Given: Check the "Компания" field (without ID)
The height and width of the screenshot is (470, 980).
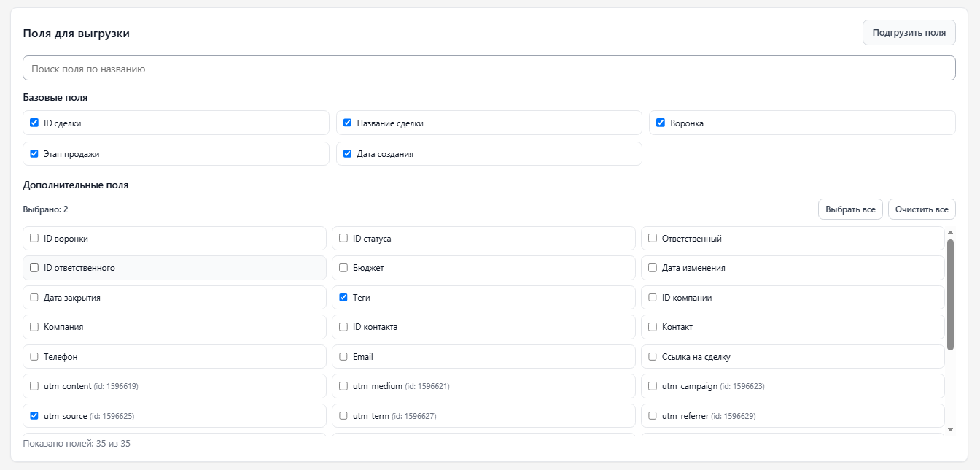Looking at the screenshot, I should point(34,327).
